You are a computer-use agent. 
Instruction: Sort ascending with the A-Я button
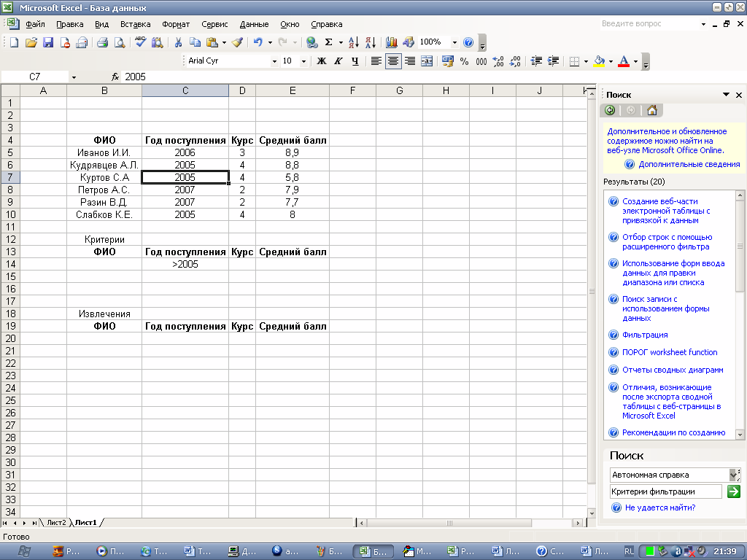(354, 42)
